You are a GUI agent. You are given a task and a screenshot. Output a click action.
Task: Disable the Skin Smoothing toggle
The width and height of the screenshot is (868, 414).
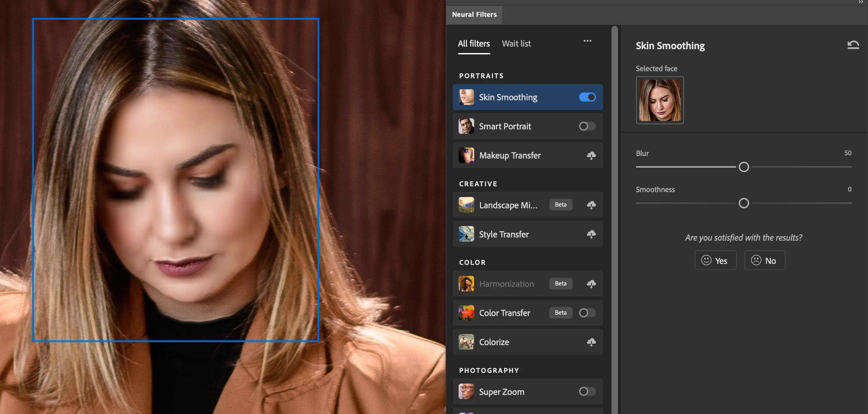pos(587,97)
